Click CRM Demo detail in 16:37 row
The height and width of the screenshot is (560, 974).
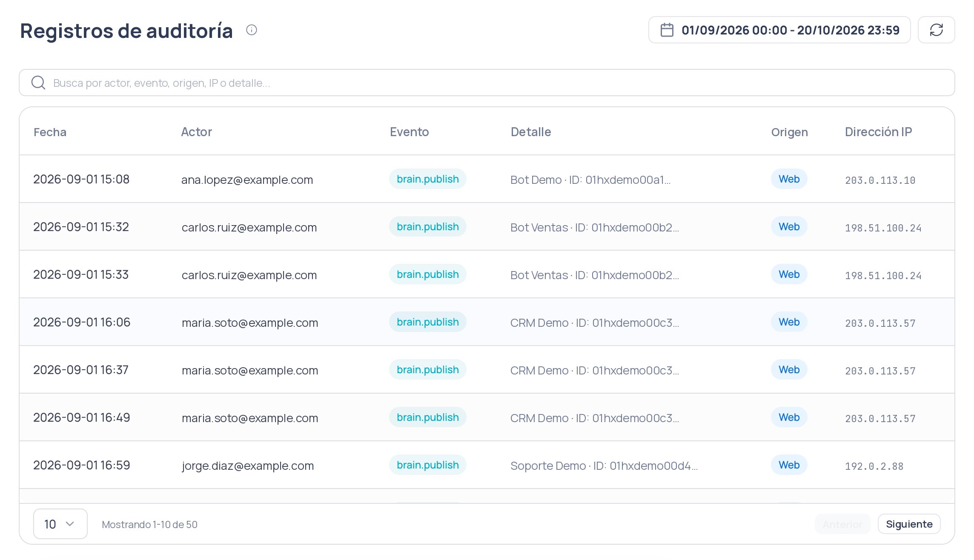tap(594, 370)
